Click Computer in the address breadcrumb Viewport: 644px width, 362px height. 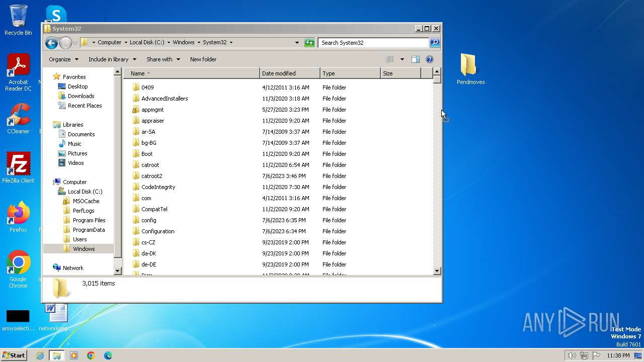click(109, 43)
